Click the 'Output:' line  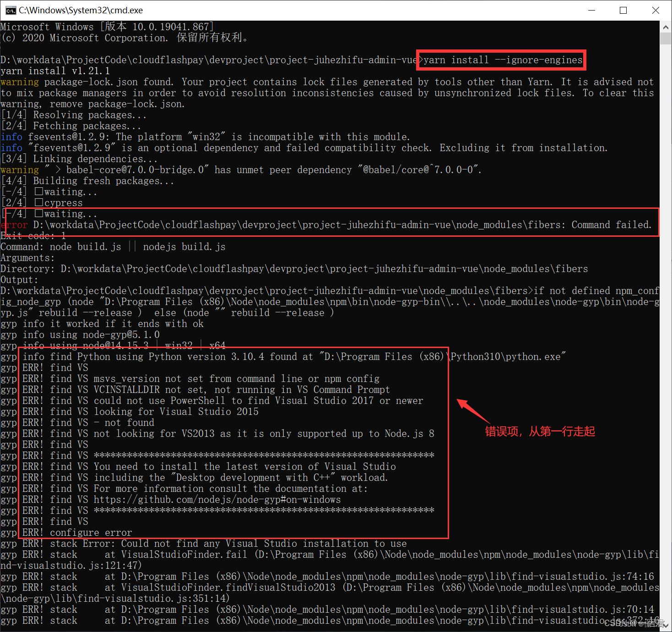pyautogui.click(x=19, y=280)
